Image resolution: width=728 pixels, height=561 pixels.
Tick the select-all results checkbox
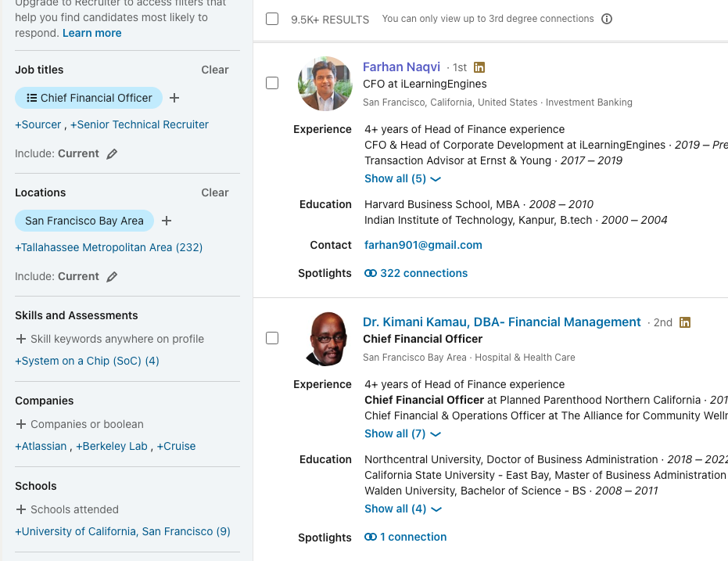pyautogui.click(x=272, y=19)
